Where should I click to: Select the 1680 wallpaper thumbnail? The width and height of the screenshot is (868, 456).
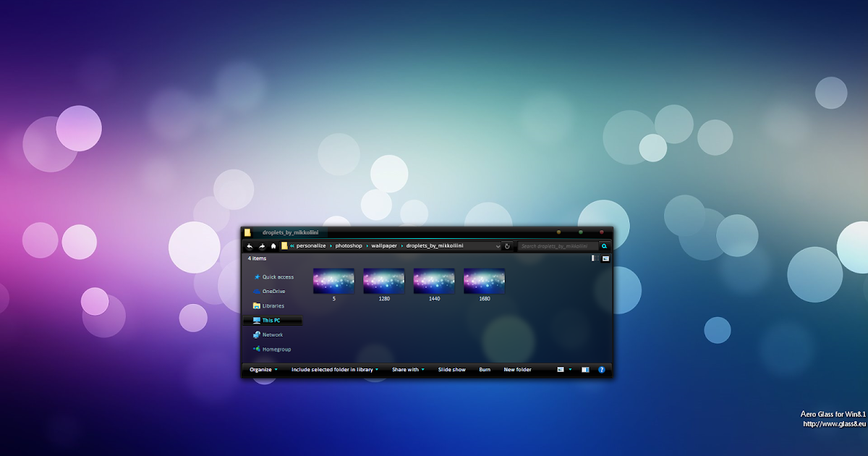click(x=485, y=284)
